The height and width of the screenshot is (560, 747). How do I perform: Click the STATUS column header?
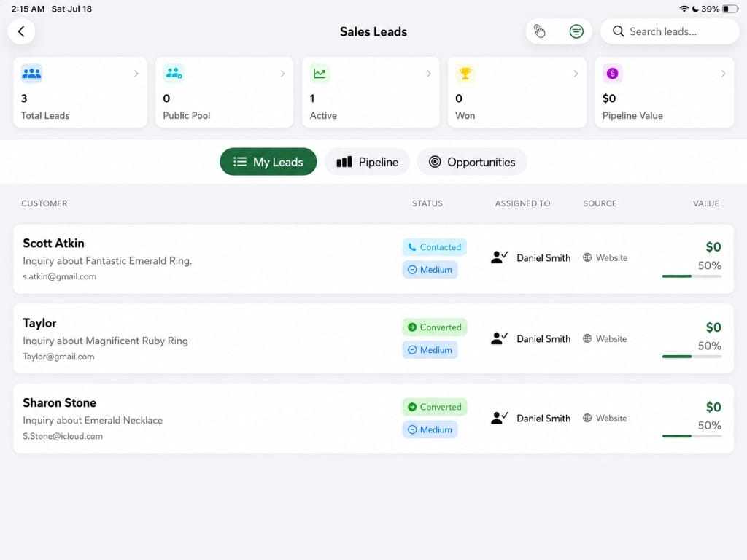pos(427,203)
